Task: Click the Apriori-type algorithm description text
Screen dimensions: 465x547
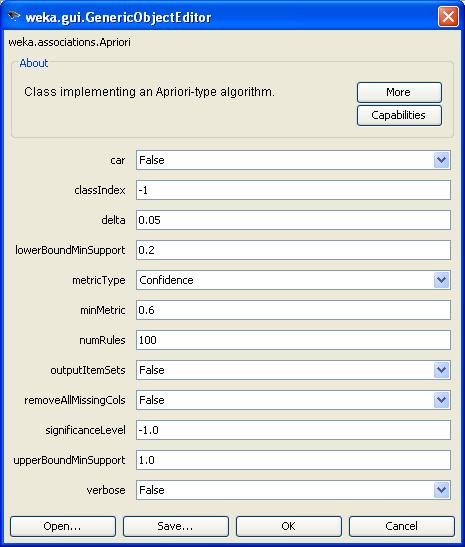Action: pyautogui.click(x=149, y=92)
